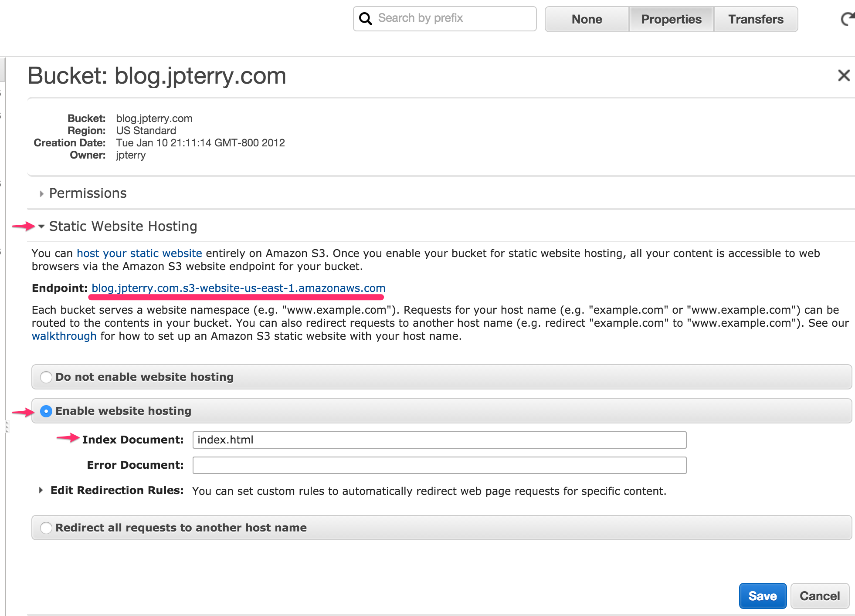The height and width of the screenshot is (616, 855).
Task: Open the S3 website endpoint link
Action: (x=238, y=288)
